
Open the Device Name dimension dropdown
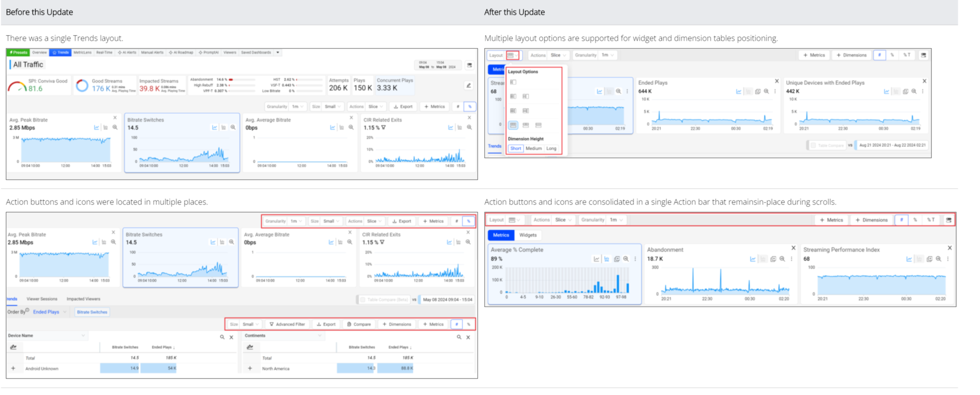83,336
